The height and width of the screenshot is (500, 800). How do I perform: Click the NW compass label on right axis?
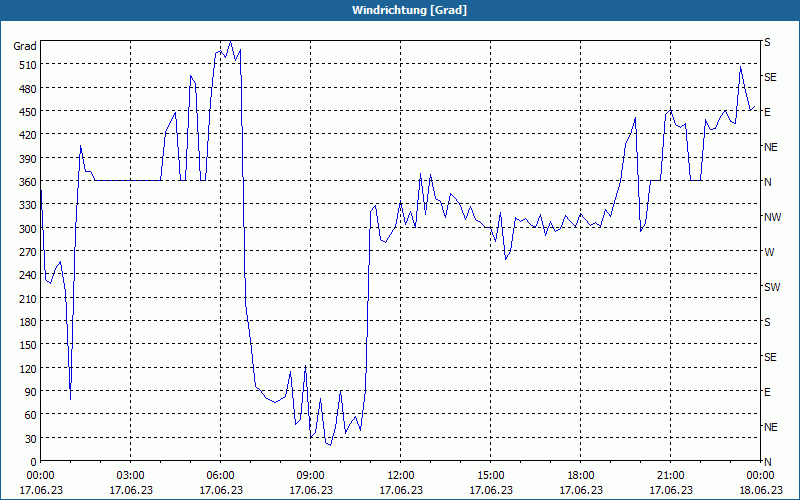click(x=772, y=217)
